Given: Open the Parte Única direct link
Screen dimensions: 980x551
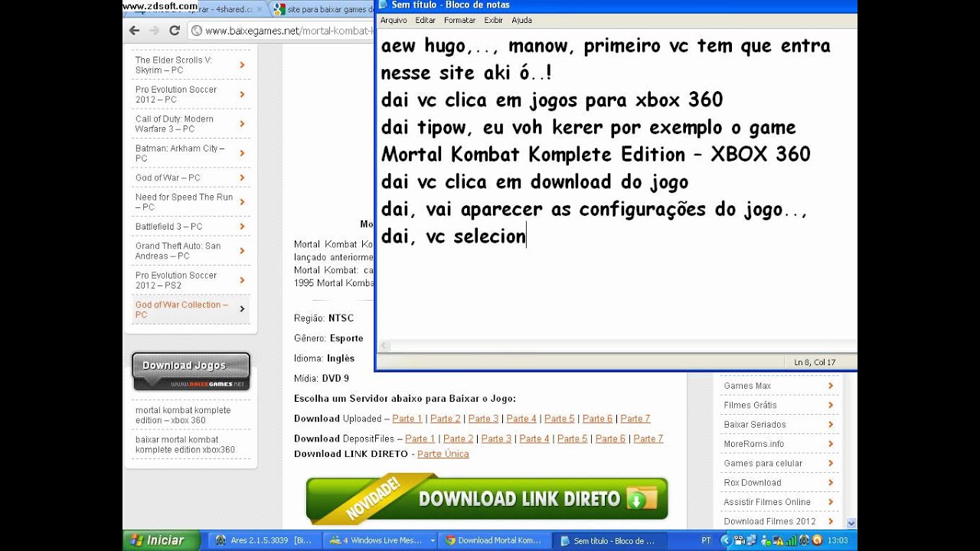Looking at the screenshot, I should 443,454.
